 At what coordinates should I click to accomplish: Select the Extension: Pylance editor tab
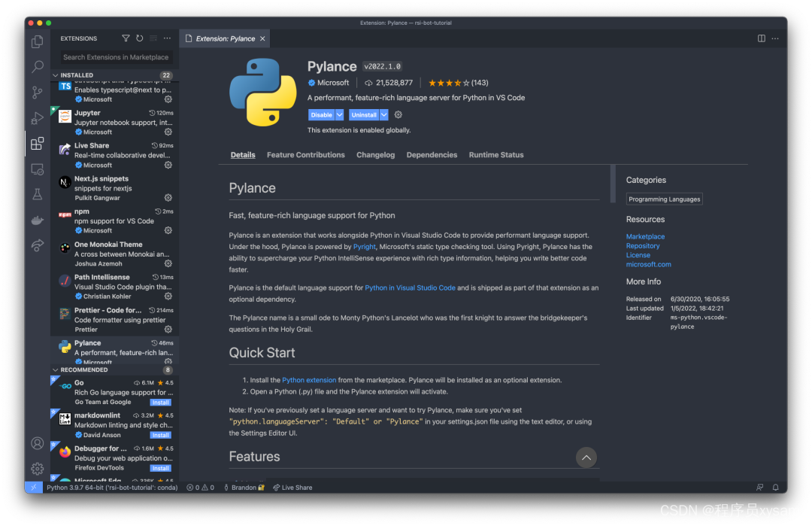[x=226, y=39]
